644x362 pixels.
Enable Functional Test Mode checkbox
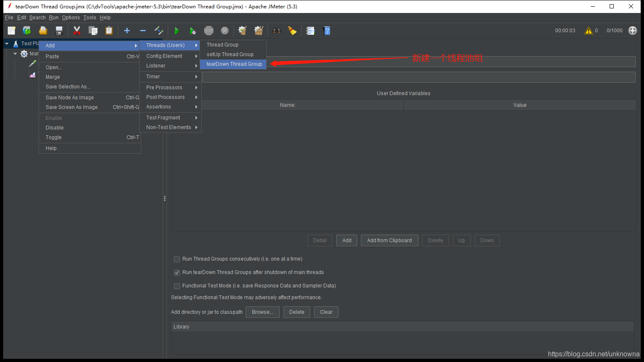point(177,286)
